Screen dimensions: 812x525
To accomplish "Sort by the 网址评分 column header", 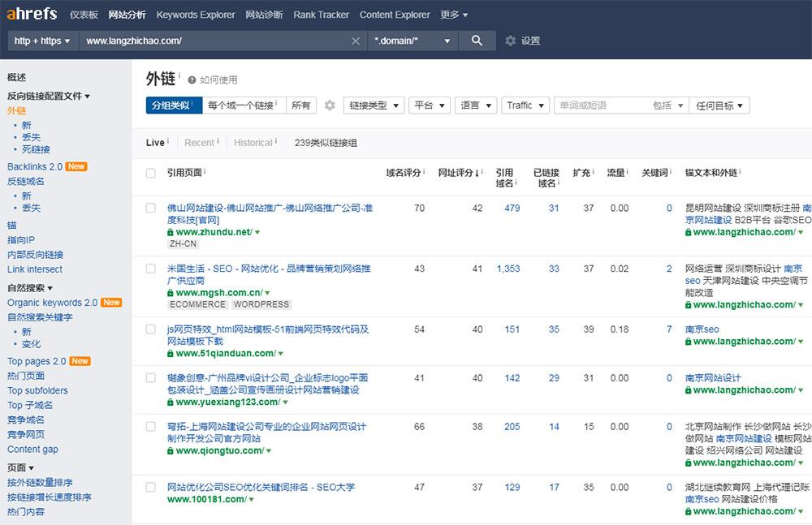I will [459, 173].
